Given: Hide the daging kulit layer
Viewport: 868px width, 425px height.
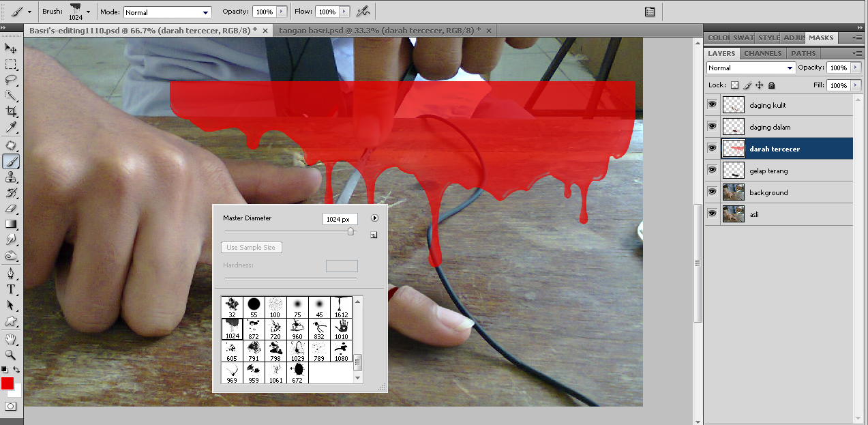Looking at the screenshot, I should coord(712,104).
